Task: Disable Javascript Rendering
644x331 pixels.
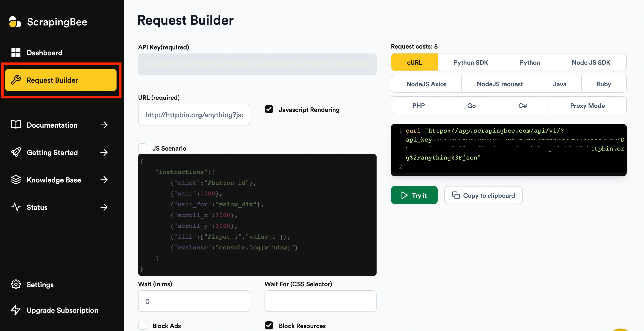Action: (269, 109)
